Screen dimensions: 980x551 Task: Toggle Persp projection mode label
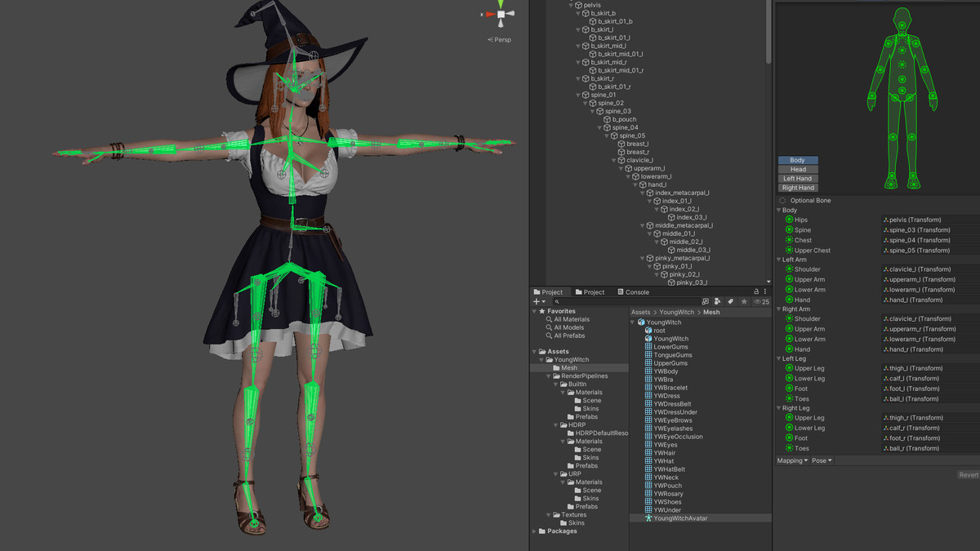point(502,39)
